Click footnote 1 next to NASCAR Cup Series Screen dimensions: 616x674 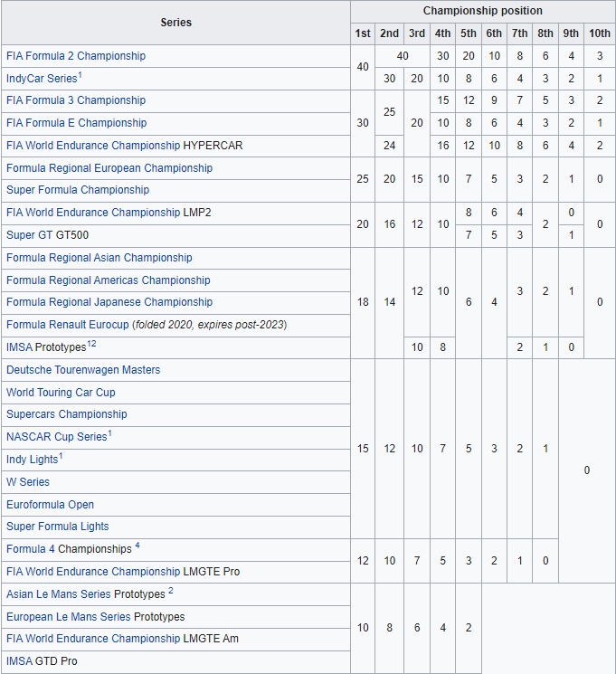(x=109, y=433)
